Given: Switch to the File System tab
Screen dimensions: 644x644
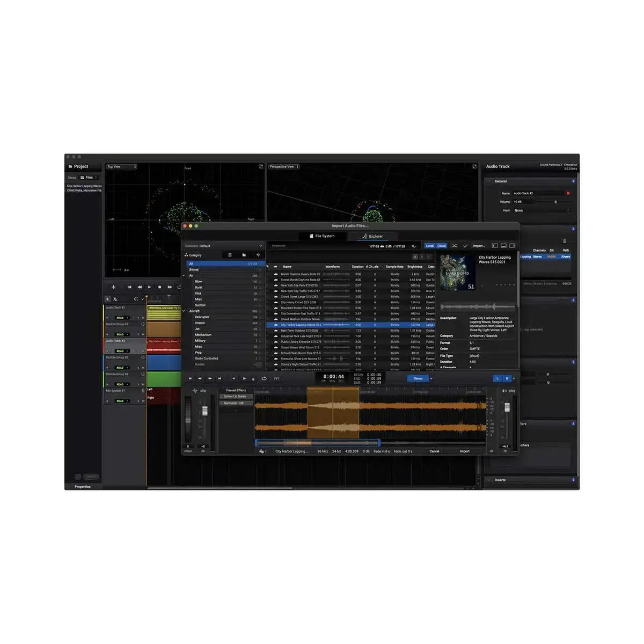Looking at the screenshot, I should 323,236.
